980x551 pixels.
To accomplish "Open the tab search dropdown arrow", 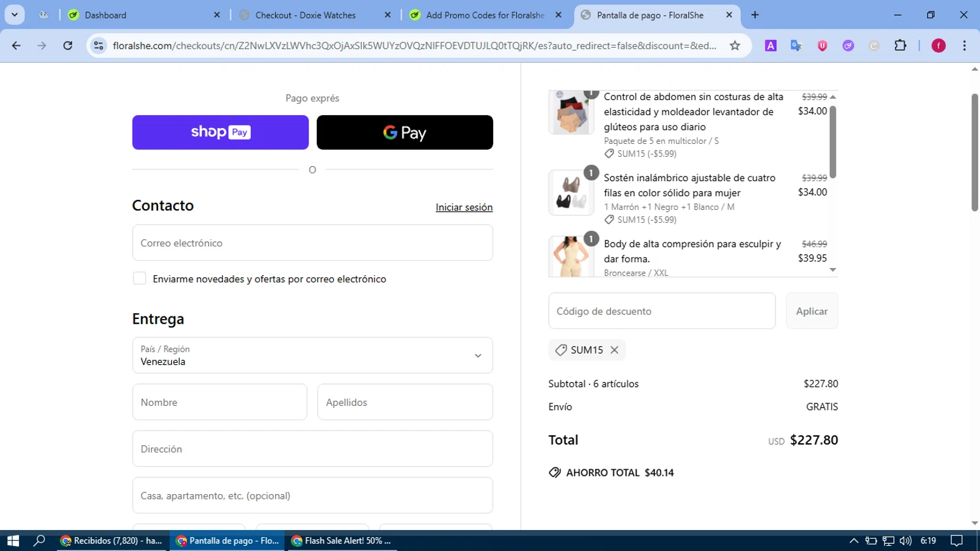I will 14,14.
